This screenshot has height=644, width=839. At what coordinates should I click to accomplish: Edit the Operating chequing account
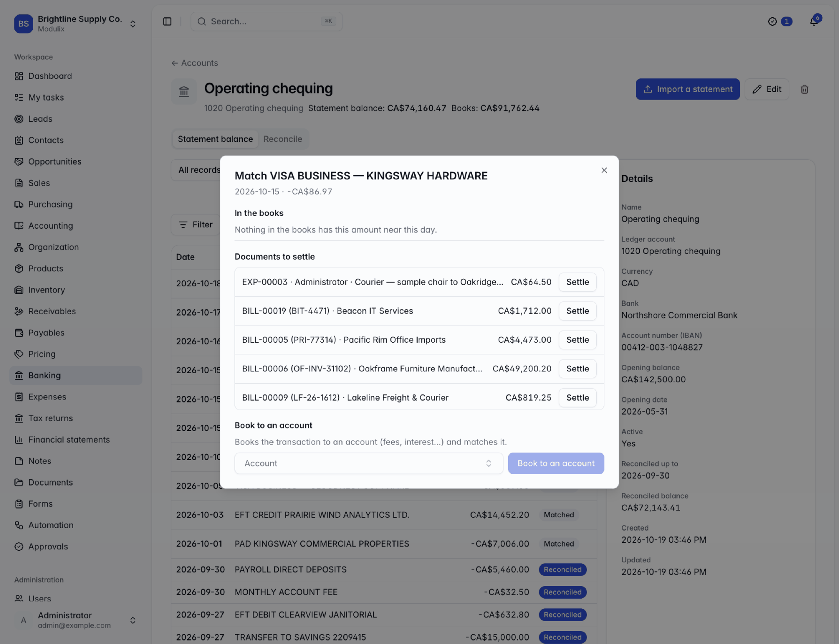pos(766,89)
